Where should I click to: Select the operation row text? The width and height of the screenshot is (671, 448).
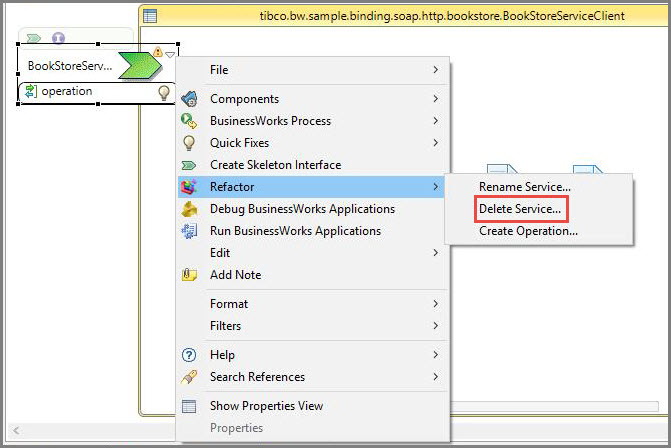[x=67, y=91]
